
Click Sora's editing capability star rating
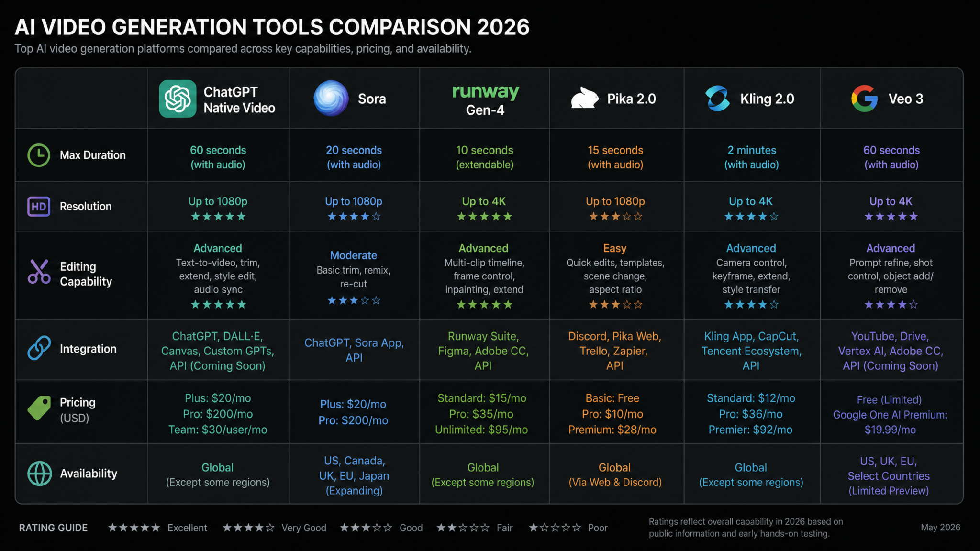(x=354, y=301)
